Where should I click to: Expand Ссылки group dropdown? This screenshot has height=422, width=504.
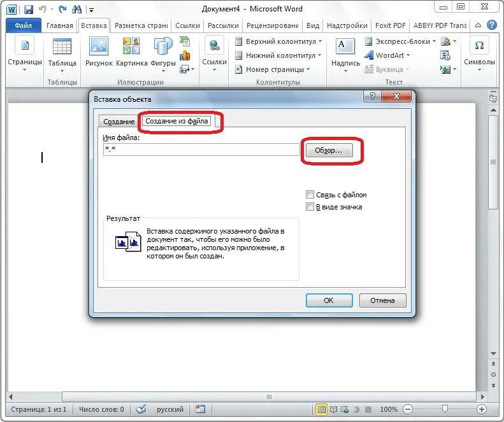(214, 69)
